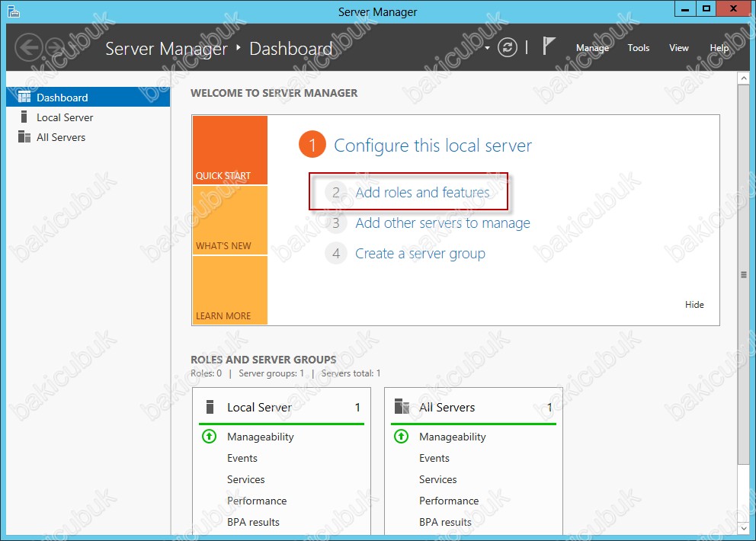The height and width of the screenshot is (541, 756).
Task: Select Dashboard in the left pane
Action: (x=88, y=98)
